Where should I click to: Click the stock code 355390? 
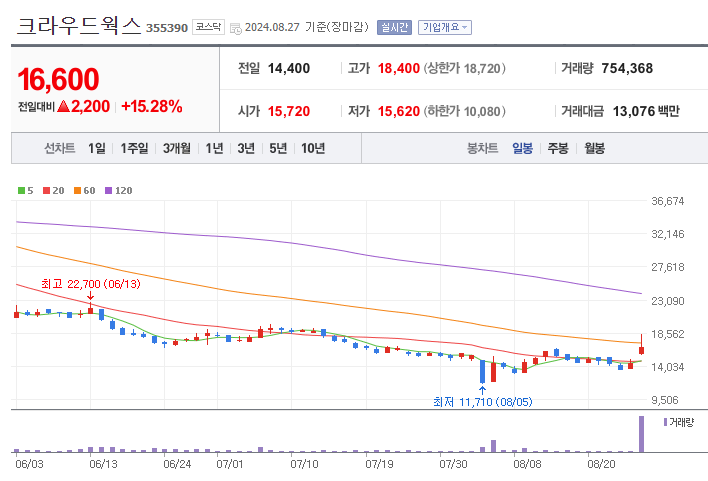coord(167,28)
